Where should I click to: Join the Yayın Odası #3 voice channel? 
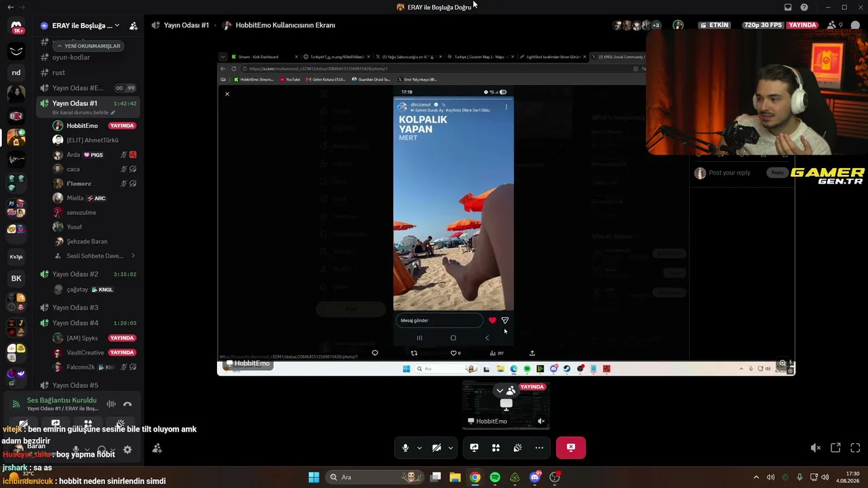tap(89, 307)
